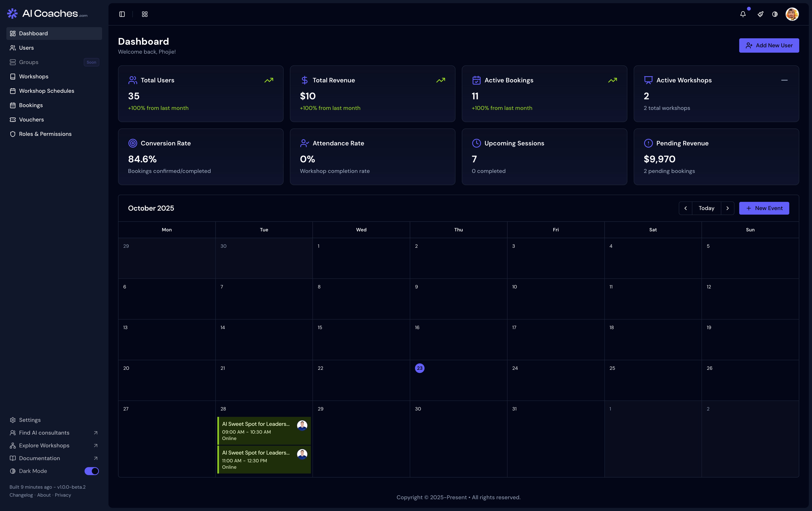This screenshot has width=812, height=511.
Task: Click the New Event button
Action: point(764,208)
